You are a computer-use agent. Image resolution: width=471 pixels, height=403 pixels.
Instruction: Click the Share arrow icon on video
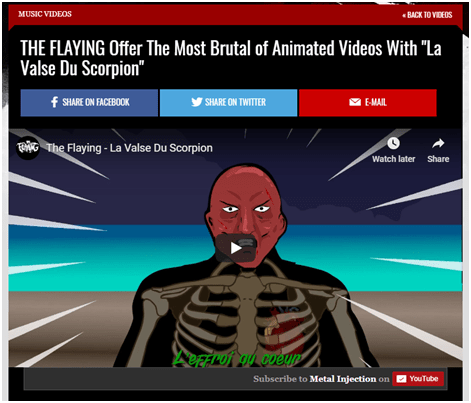click(438, 143)
